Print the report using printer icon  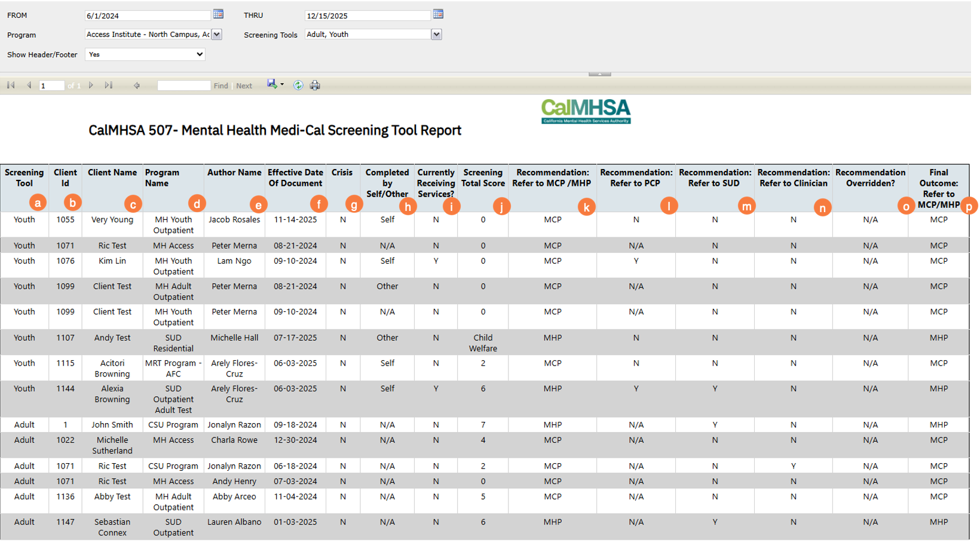pos(315,85)
